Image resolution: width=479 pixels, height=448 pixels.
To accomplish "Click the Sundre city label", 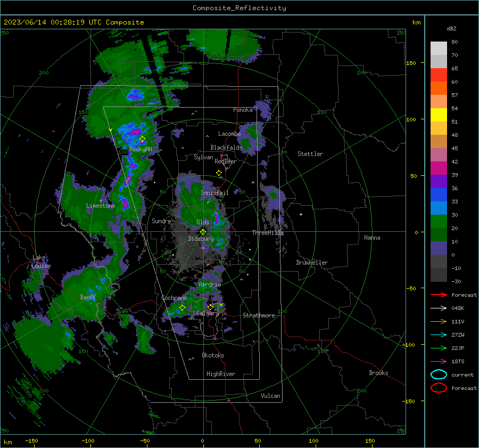I will coord(161,221).
